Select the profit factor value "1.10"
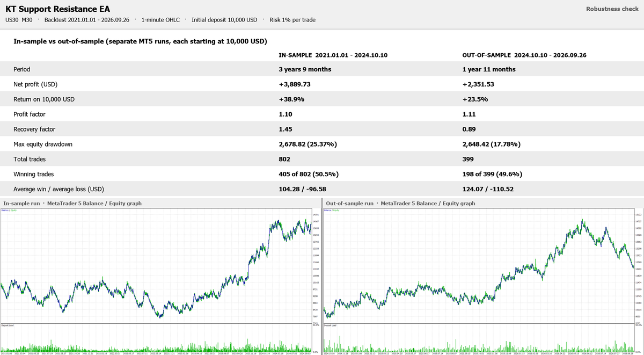This screenshot has height=355, width=644. [285, 114]
